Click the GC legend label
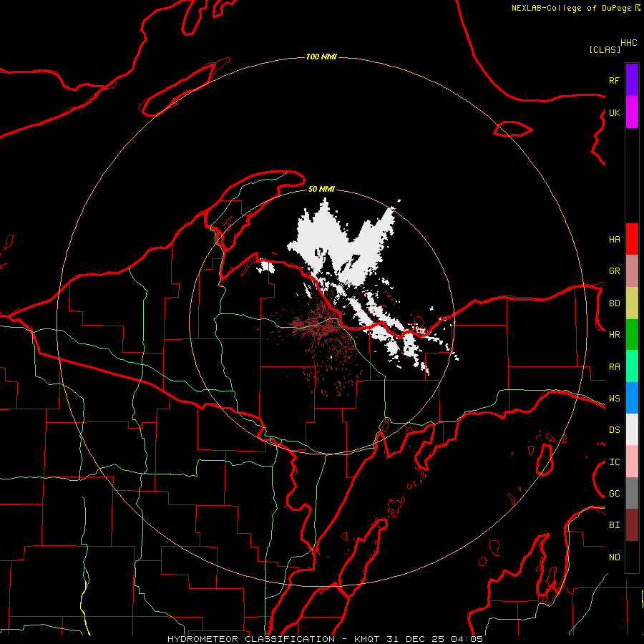Image resolution: width=644 pixels, height=644 pixels. 614,494
